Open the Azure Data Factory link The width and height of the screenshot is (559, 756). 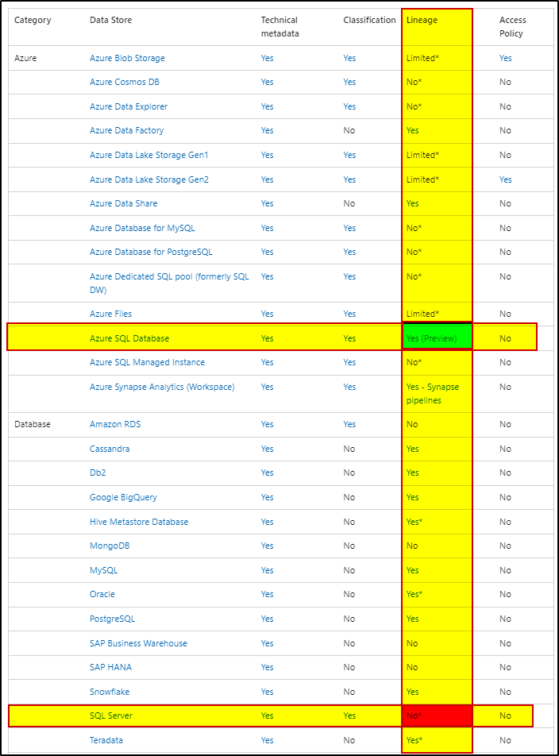pos(127,131)
